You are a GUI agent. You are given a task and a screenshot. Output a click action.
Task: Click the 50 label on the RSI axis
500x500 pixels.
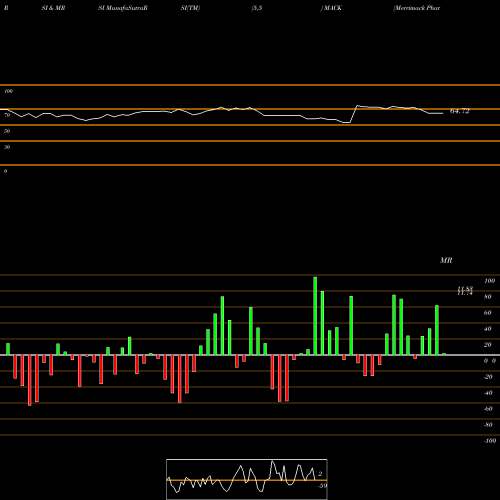pyautogui.click(x=7, y=131)
